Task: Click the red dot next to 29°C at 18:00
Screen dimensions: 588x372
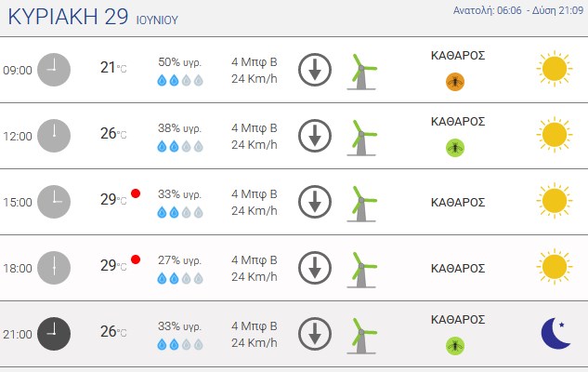Action: coord(136,259)
